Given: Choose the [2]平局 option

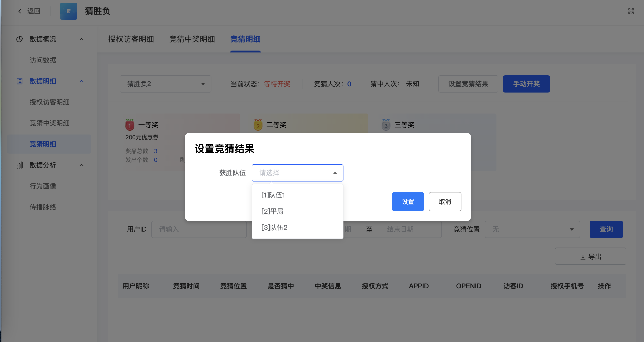Looking at the screenshot, I should tap(272, 211).
